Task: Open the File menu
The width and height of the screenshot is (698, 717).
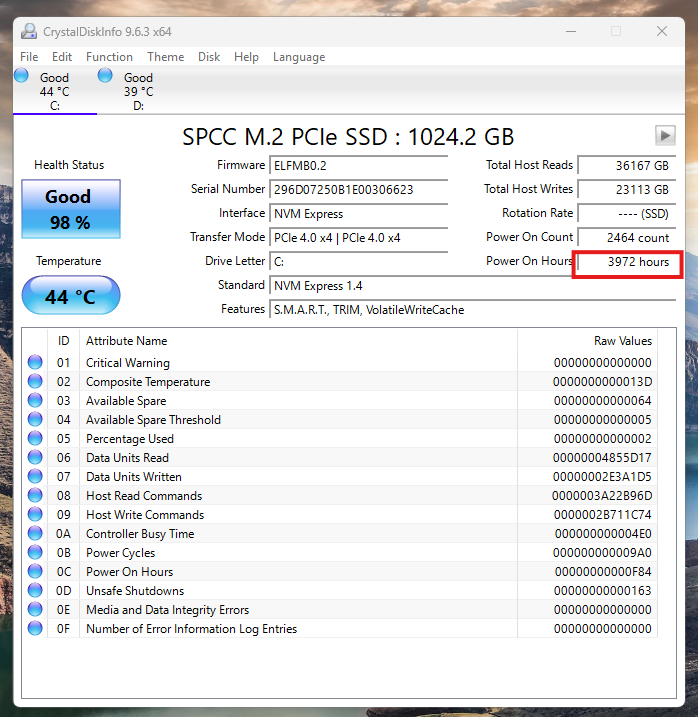Action: (x=29, y=57)
